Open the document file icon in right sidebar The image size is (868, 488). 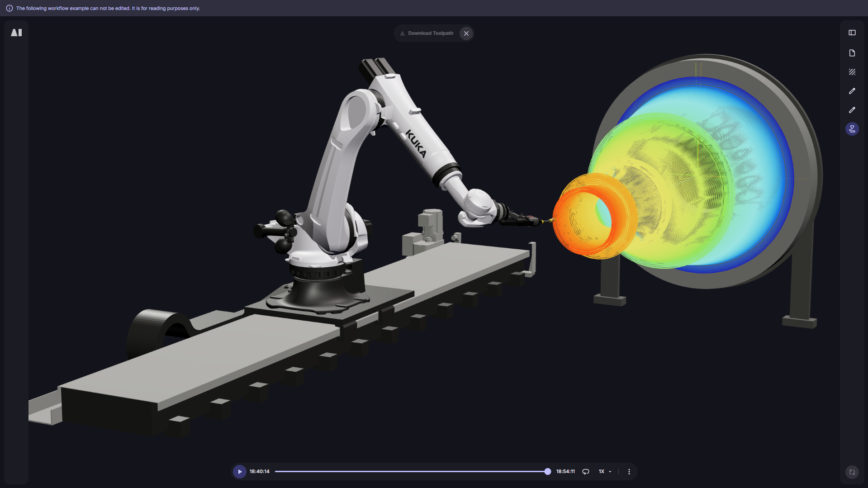(x=852, y=53)
